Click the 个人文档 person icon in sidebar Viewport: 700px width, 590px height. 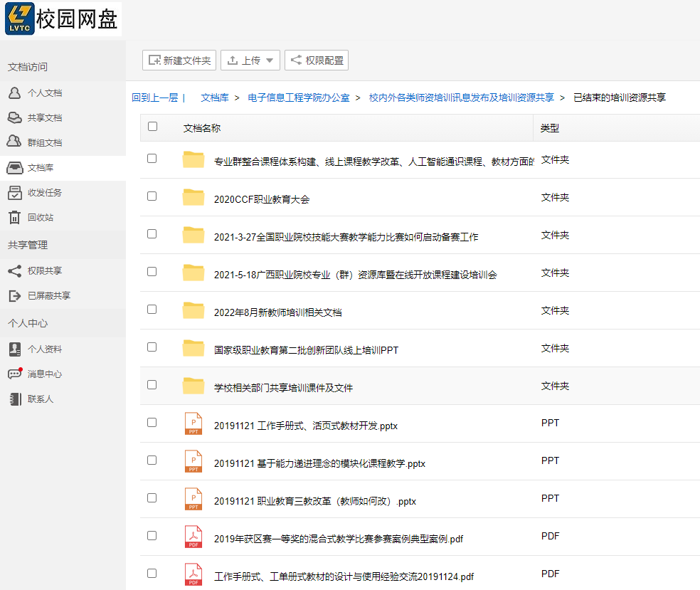[14, 93]
